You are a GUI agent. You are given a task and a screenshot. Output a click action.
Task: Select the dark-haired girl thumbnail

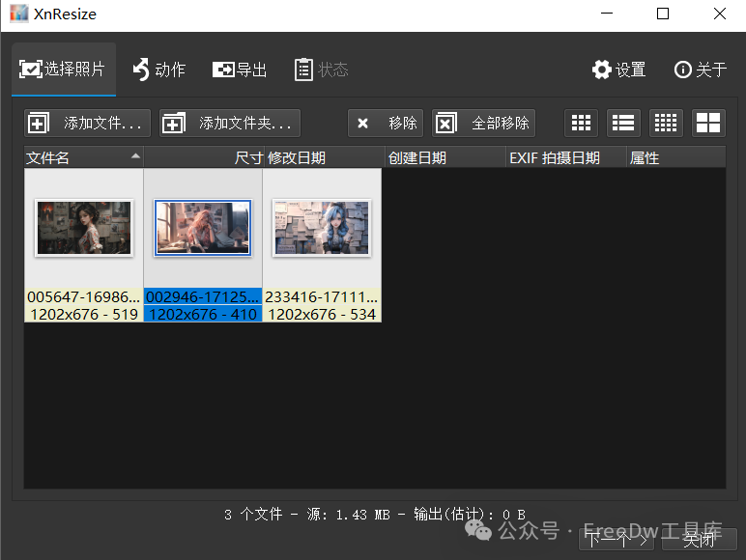pos(84,228)
